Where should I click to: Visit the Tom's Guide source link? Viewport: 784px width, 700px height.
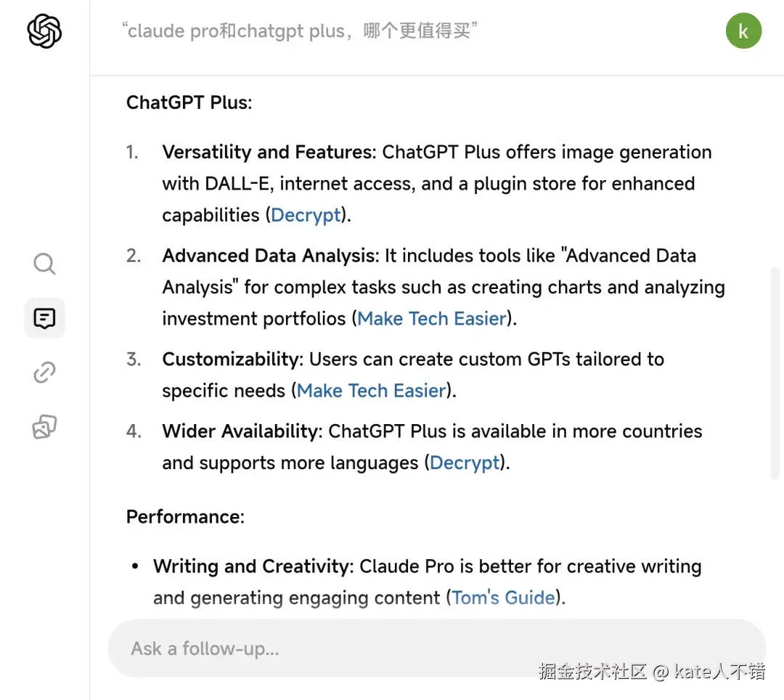[x=503, y=598]
